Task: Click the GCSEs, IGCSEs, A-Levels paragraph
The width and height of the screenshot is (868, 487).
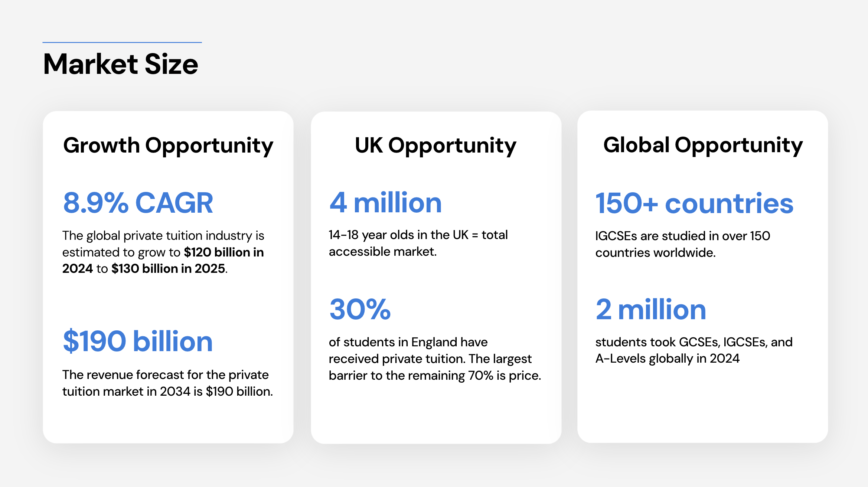Action: click(x=694, y=350)
